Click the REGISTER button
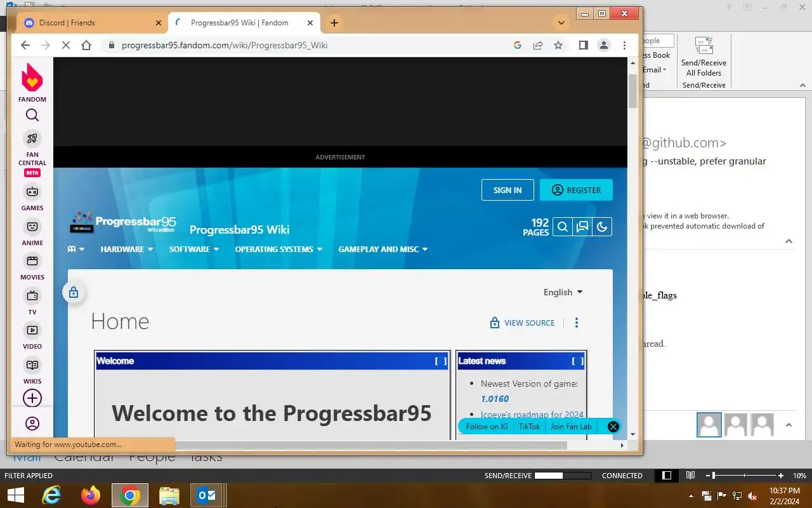This screenshot has width=812, height=508. click(x=576, y=190)
